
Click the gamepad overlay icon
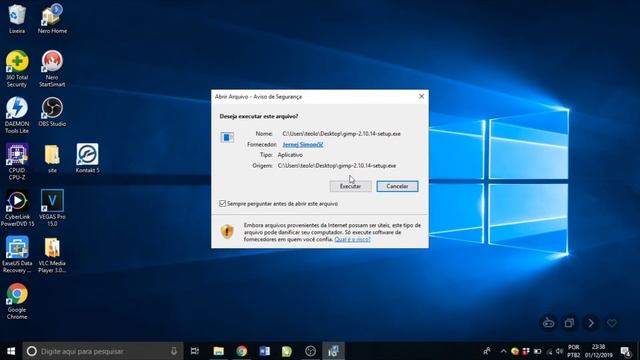548,323
